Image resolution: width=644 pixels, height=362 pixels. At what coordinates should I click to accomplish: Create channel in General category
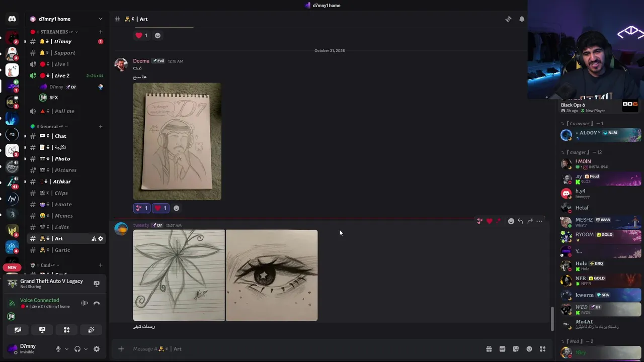tap(101, 126)
